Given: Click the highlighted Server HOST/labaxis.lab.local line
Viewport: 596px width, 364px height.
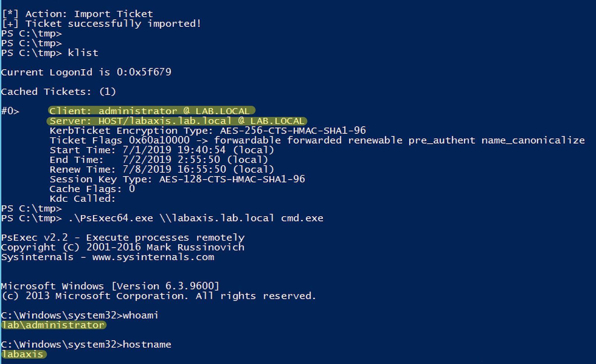Looking at the screenshot, I should 177,121.
